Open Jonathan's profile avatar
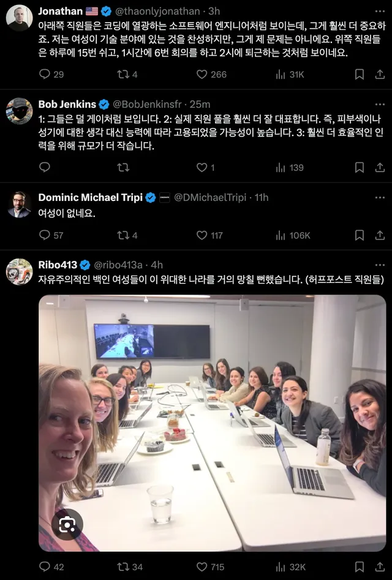The height and width of the screenshot is (580, 392). coord(19,18)
